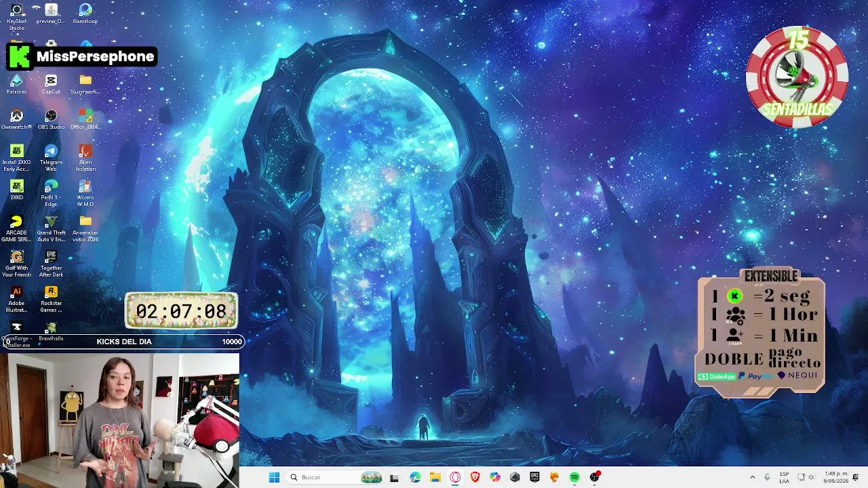Switch to Opera in the taskbar
The image size is (868, 488).
pos(455,477)
